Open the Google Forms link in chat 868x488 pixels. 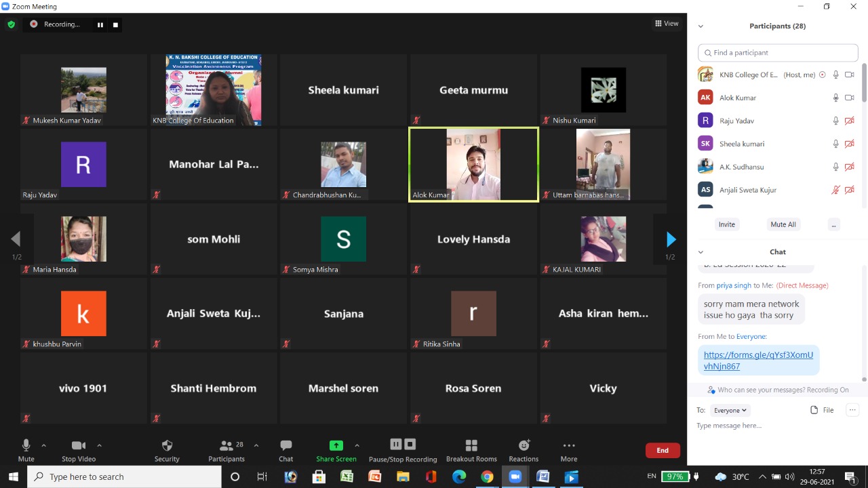pyautogui.click(x=758, y=360)
